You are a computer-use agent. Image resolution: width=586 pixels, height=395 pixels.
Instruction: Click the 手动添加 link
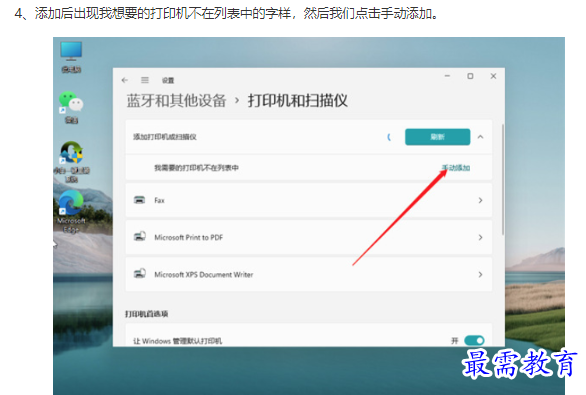(456, 168)
